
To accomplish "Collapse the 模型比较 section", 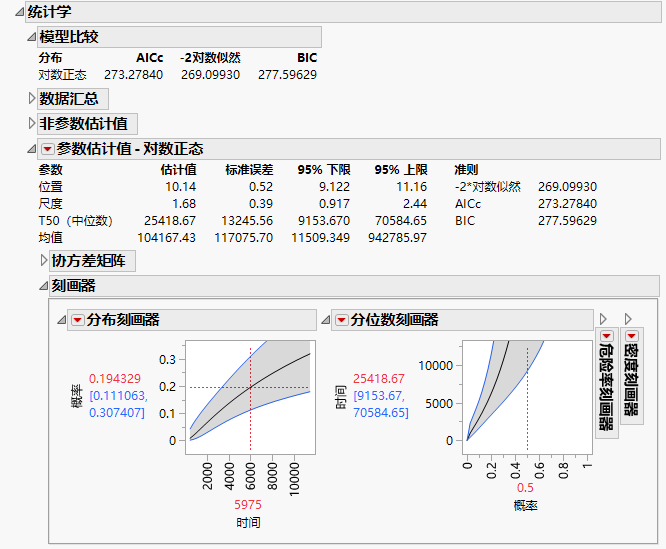I will tap(31, 37).
